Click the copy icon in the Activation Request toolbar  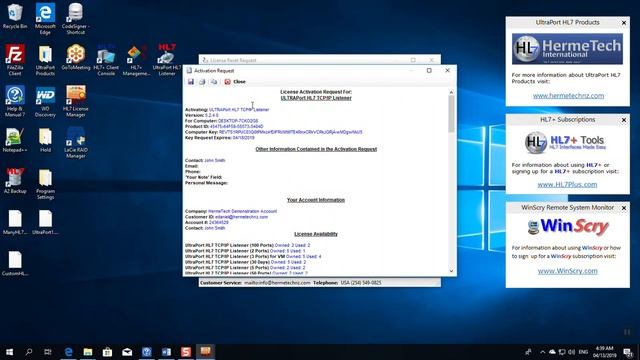213,82
